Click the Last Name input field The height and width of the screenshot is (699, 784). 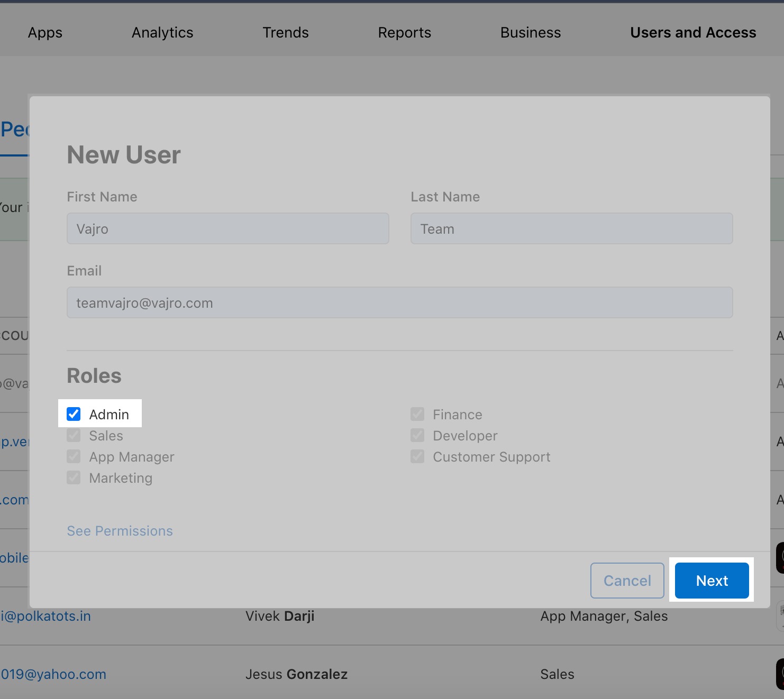[x=571, y=229]
